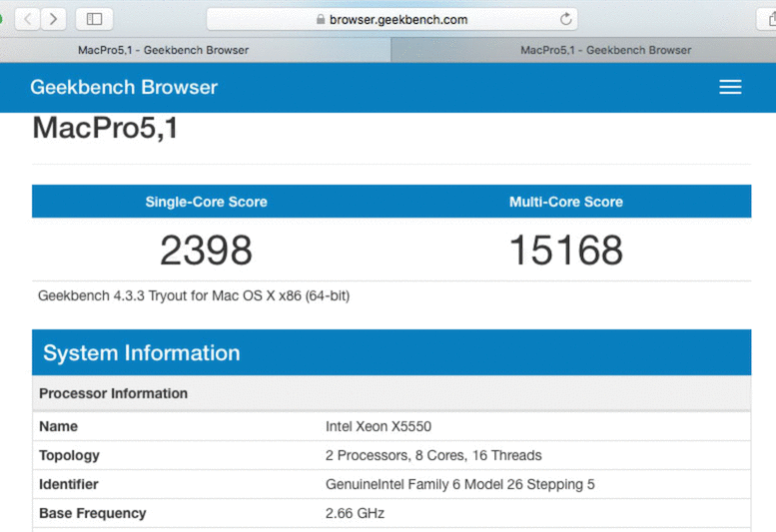776x532 pixels.
Task: Open the Geekbench Browser home link
Action: point(124,87)
